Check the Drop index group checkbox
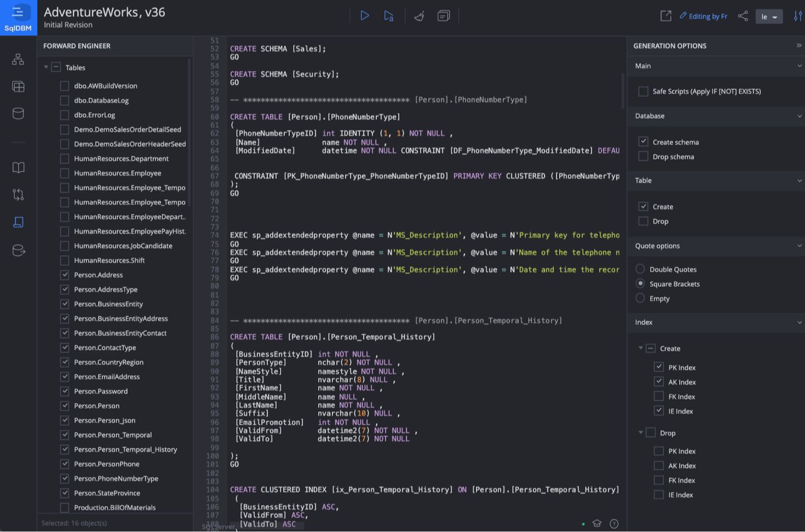 (651, 432)
